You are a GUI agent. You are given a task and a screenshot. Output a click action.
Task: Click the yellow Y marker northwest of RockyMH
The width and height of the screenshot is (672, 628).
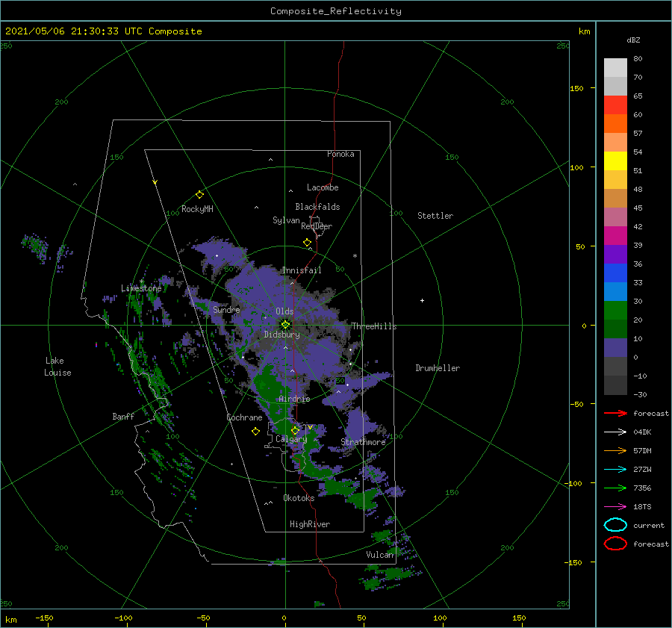(x=155, y=182)
